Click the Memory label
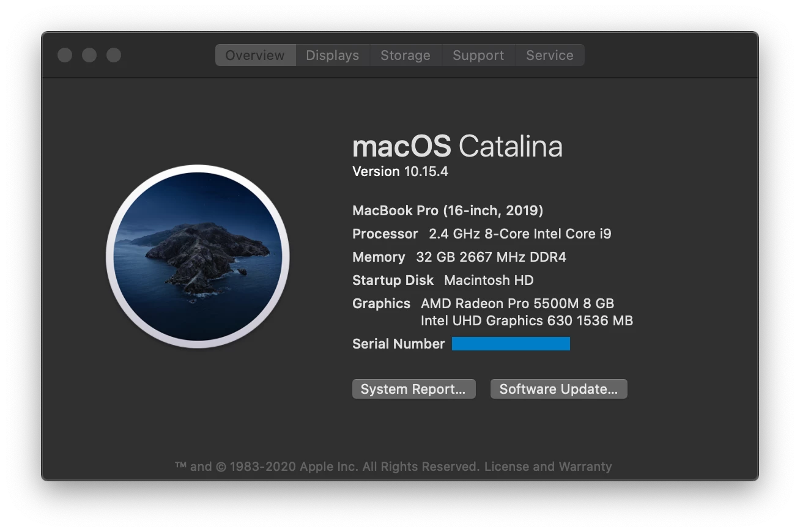Screen dimensions: 800x532 coord(379,257)
